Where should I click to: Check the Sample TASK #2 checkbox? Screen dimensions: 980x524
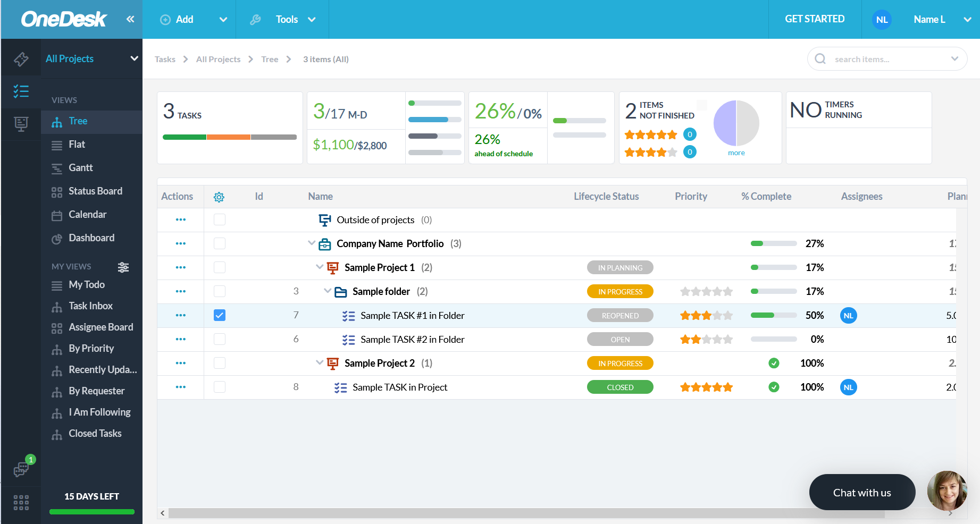[x=220, y=339]
